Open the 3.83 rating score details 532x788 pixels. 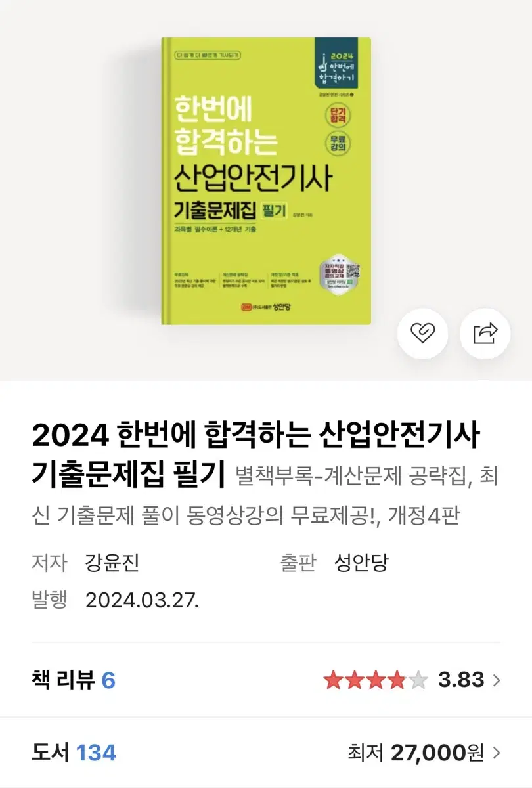point(461,680)
